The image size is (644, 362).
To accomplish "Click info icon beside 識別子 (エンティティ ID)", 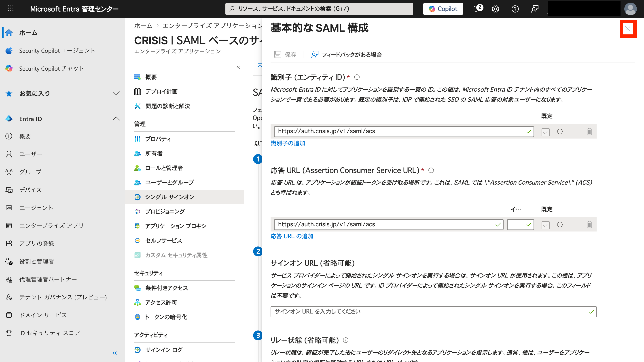I will (x=357, y=77).
